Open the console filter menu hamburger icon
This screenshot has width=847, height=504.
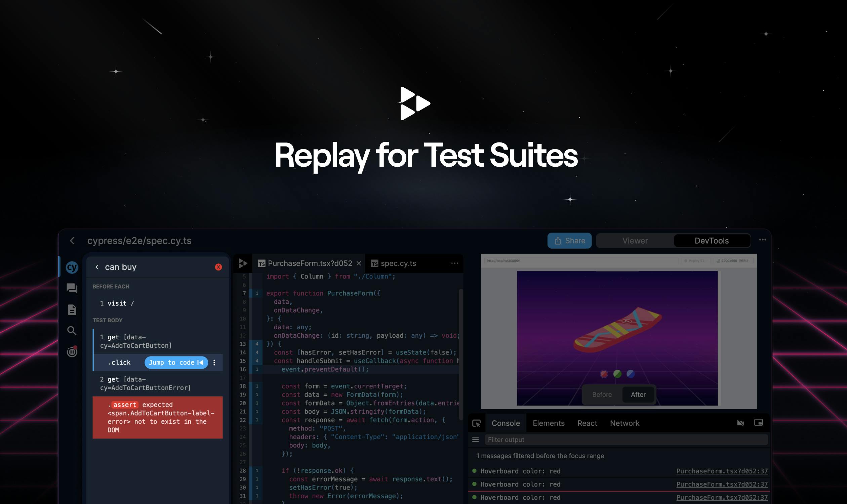point(475,440)
